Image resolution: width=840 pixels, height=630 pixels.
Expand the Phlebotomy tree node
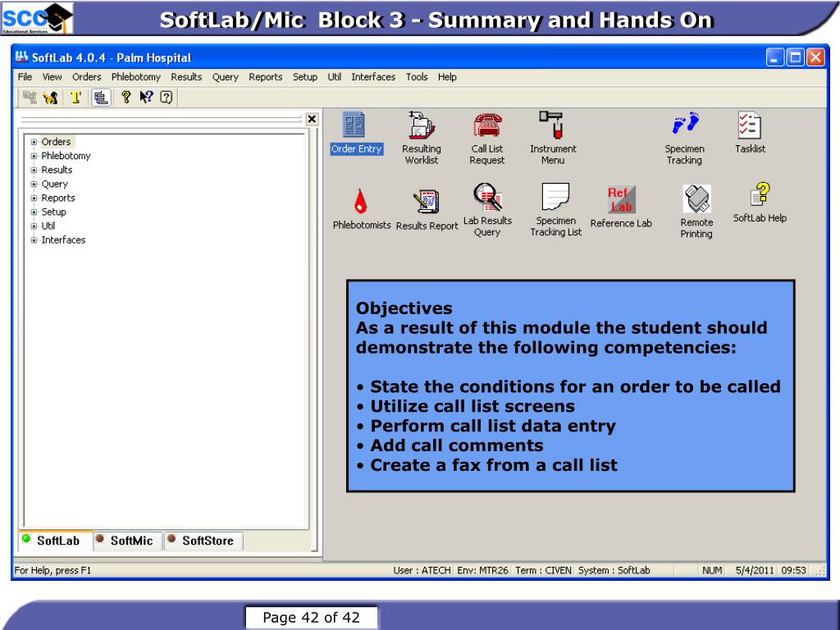click(34, 156)
